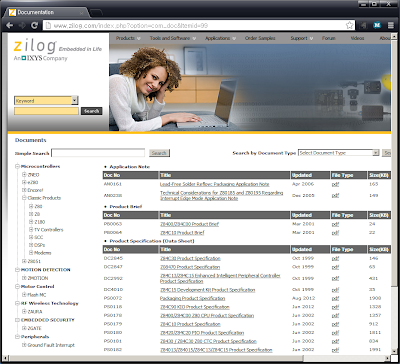This screenshot has height=364, width=400.
Task: Expand the ZNEO tree node
Action: (24, 175)
